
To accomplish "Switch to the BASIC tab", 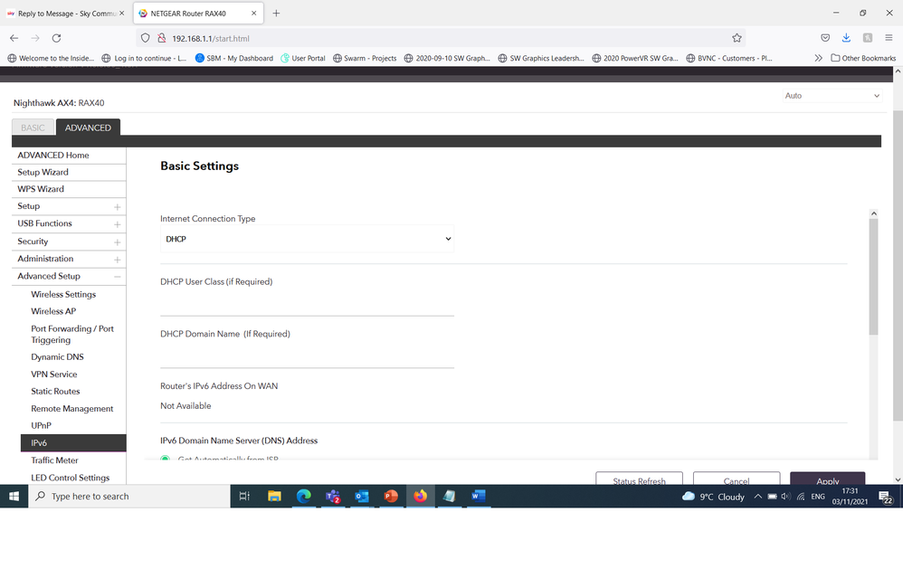I will [x=33, y=128].
